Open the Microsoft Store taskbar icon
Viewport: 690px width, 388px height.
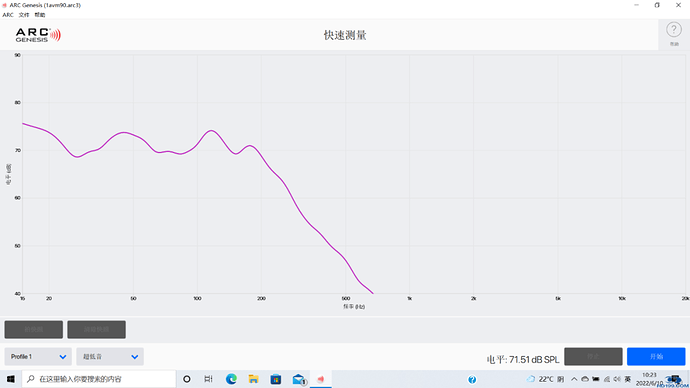click(x=276, y=379)
